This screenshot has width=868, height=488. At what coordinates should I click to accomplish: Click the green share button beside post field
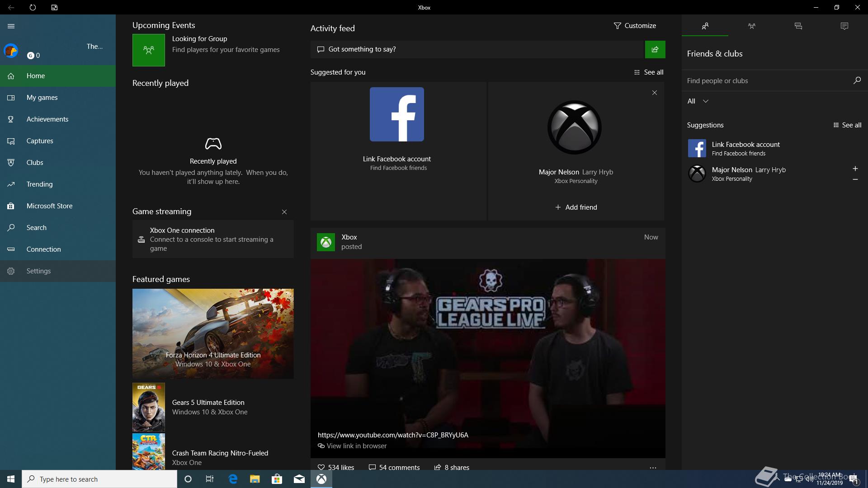pos(655,49)
